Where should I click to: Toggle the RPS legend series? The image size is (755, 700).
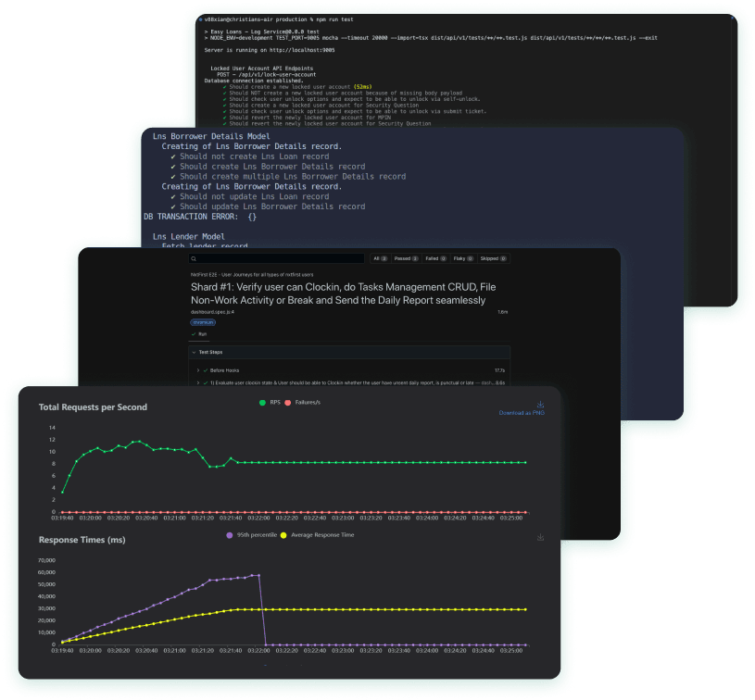pyautogui.click(x=270, y=403)
